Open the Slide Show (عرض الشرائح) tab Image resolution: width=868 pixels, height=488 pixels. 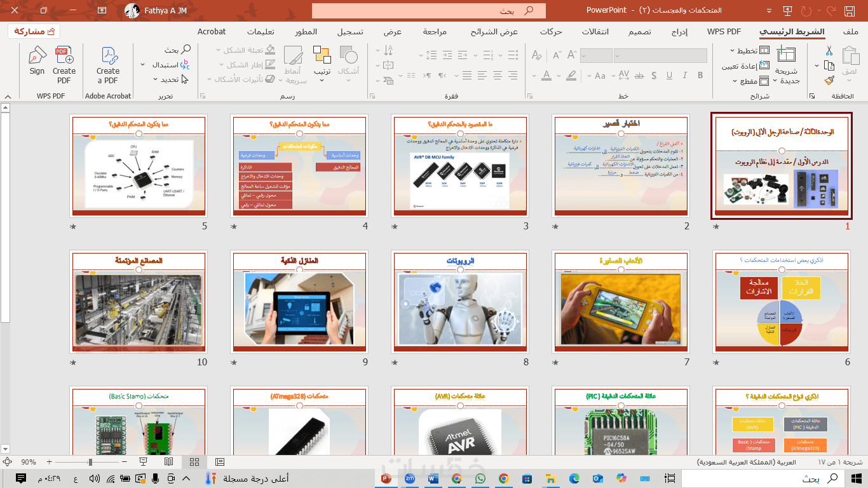(494, 32)
